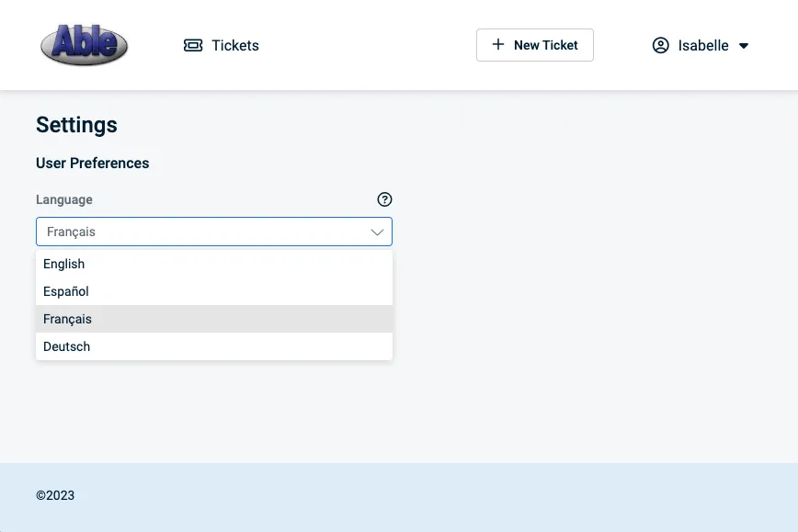
Task: Collapse the Language dropdown using its chevron
Action: pyautogui.click(x=377, y=232)
